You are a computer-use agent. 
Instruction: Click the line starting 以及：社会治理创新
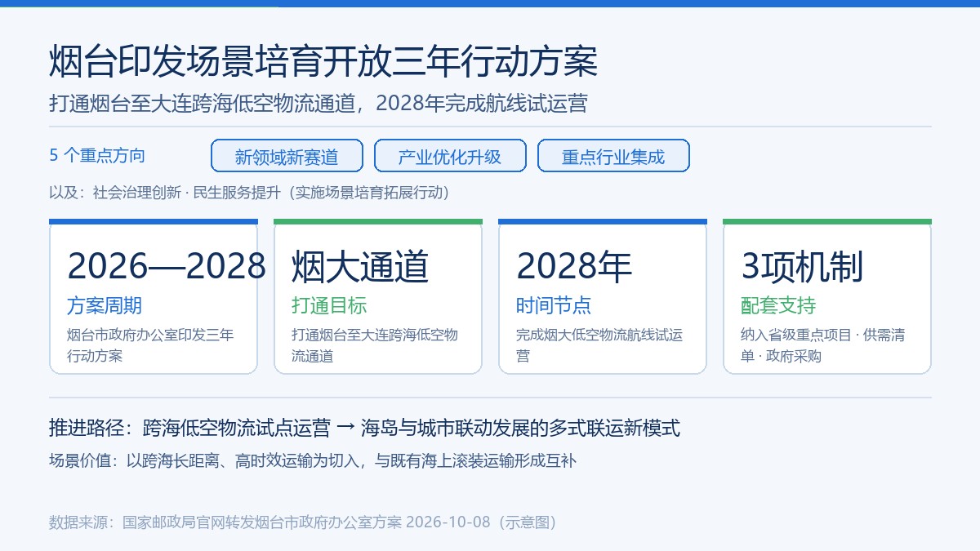click(x=249, y=193)
